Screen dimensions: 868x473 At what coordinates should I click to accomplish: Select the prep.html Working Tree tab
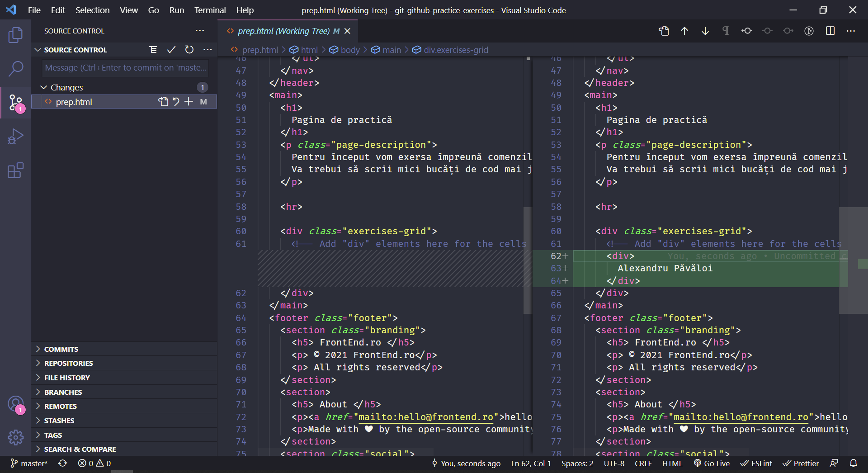tap(283, 31)
